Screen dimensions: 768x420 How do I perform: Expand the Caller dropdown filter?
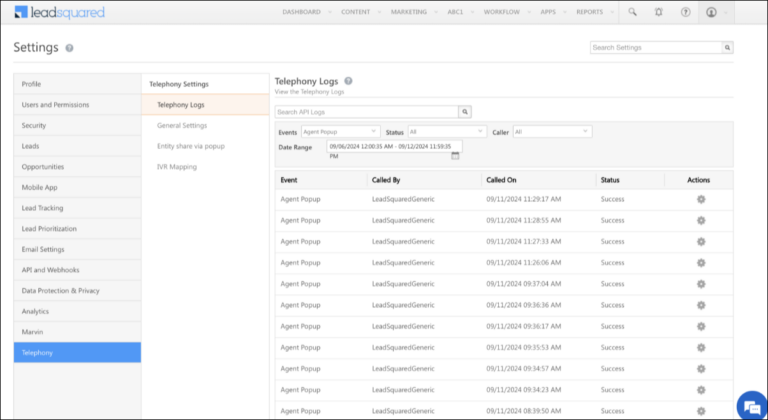[x=553, y=131]
